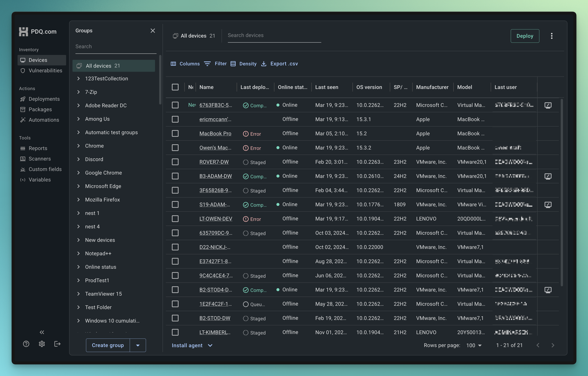588x376 pixels.
Task: Click the Columns icon
Action: 173,64
